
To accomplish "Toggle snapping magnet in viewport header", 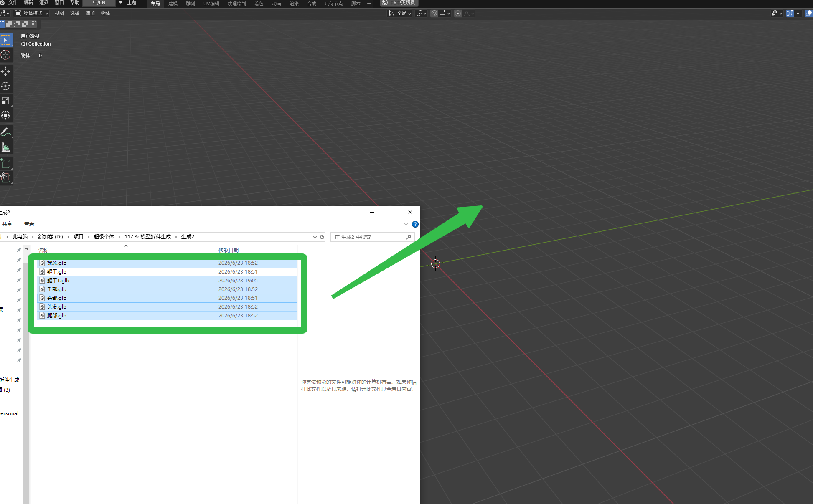I will (434, 13).
